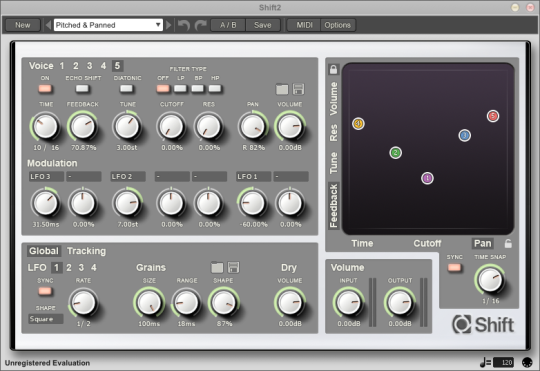The image size is (540, 371).
Task: Toggle the unlock icon beside Pan
Action: (x=508, y=244)
